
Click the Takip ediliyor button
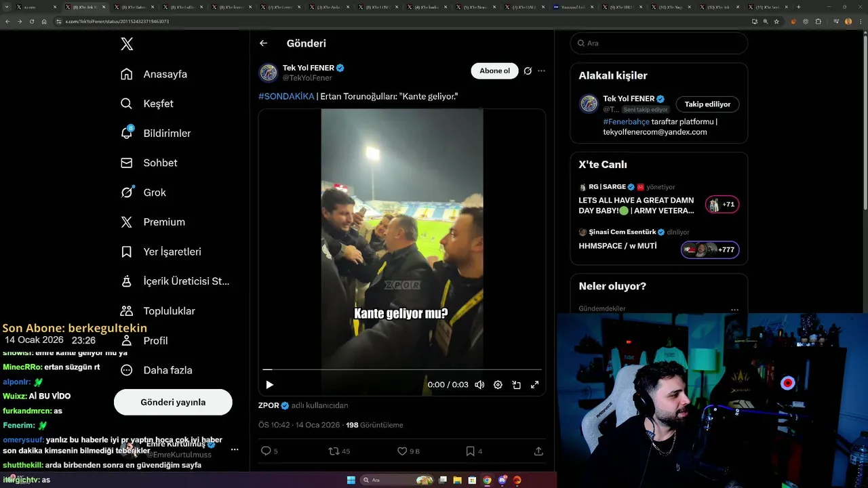(707, 104)
